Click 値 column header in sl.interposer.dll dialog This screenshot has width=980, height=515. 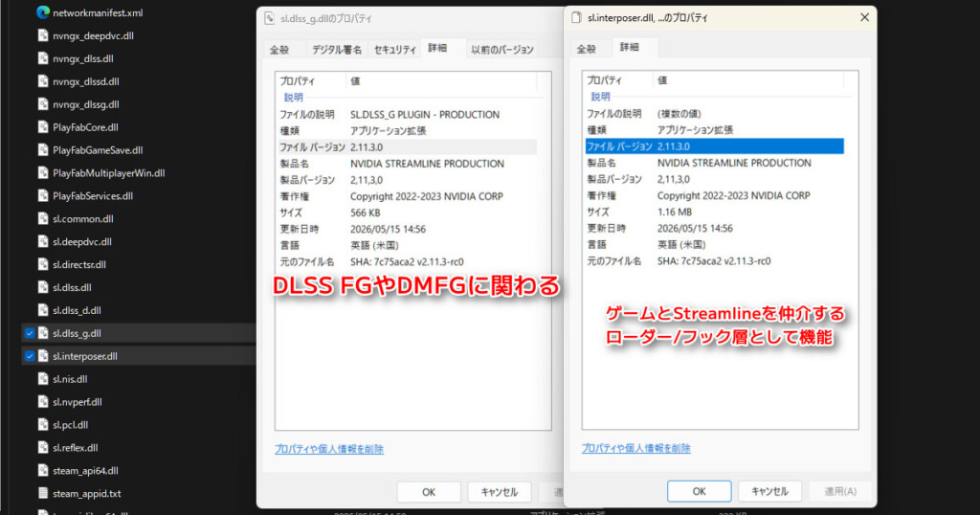tap(748, 80)
